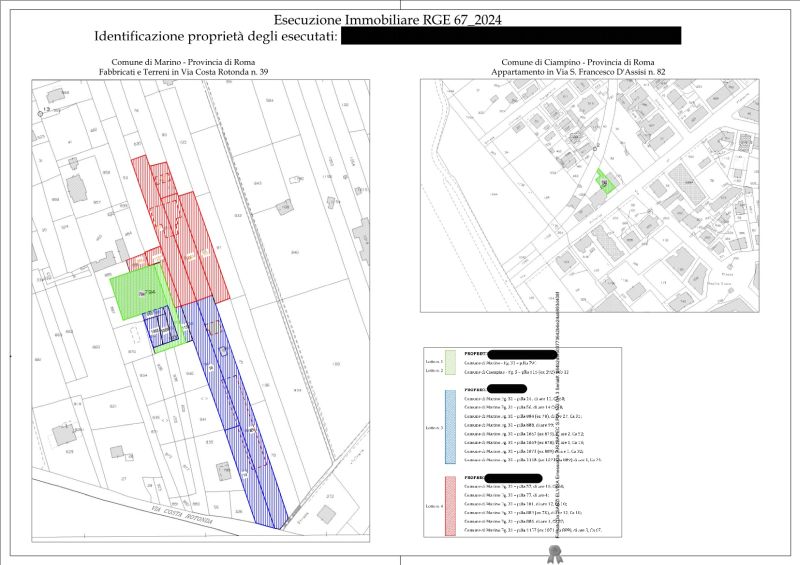
Task: Click the 'Identificazione proprietà degli esecutati' heading
Action: [x=214, y=36]
